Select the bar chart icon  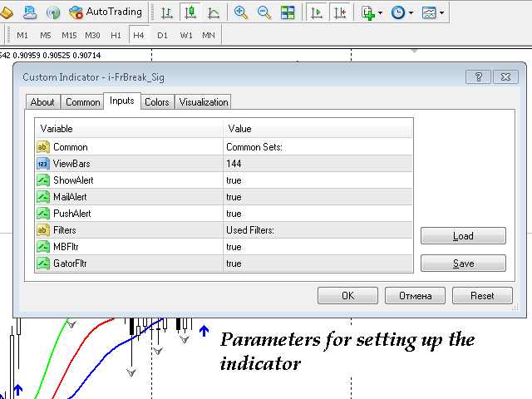coord(166,12)
